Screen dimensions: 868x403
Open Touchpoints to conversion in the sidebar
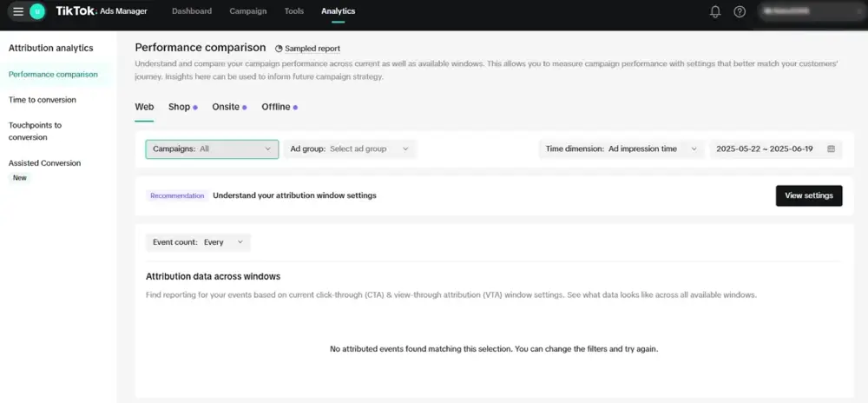(35, 131)
